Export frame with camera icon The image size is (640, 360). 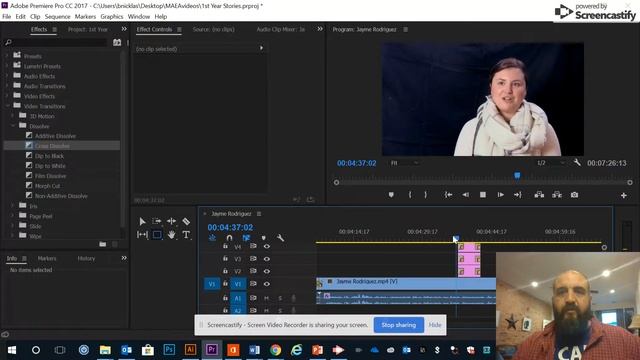574,195
